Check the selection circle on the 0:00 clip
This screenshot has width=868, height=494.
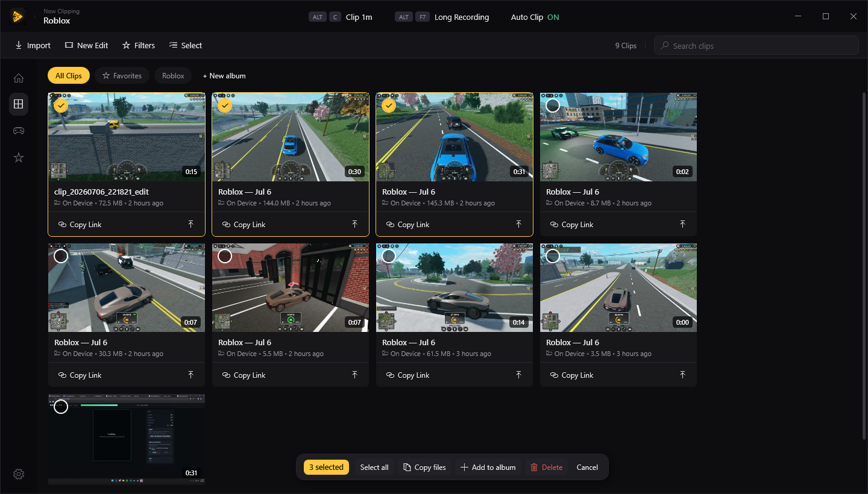tap(552, 256)
